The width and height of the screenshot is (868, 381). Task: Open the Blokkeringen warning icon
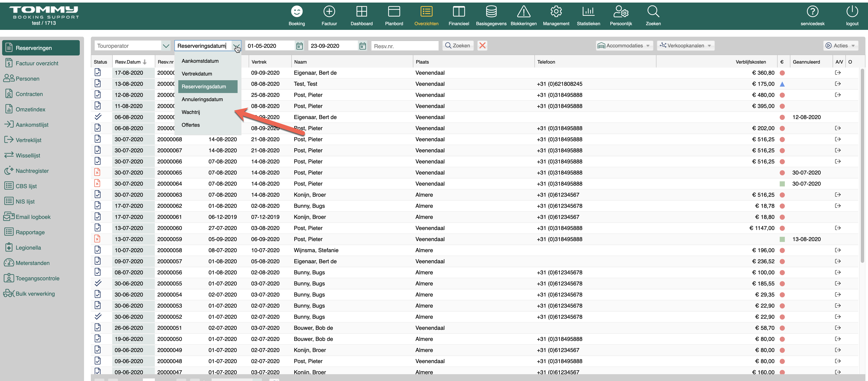click(524, 12)
